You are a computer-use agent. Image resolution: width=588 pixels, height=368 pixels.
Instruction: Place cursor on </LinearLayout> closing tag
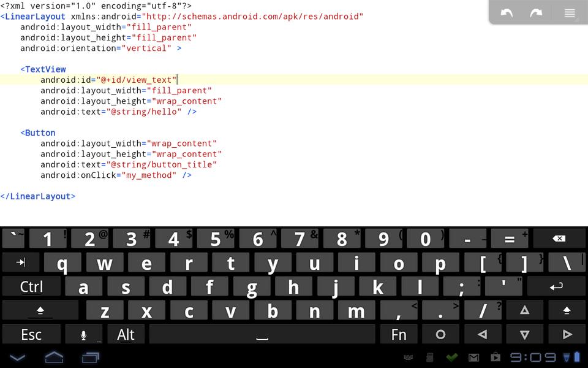[x=38, y=196]
